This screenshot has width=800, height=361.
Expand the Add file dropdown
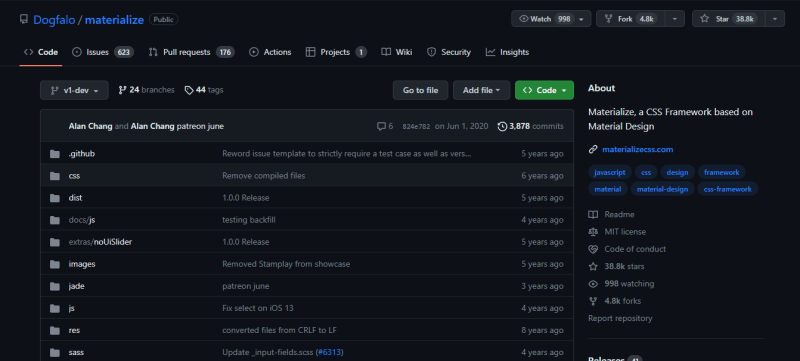tap(482, 90)
